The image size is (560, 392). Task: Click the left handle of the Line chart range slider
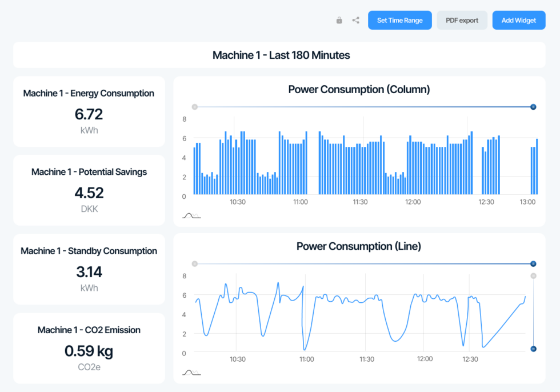195,263
